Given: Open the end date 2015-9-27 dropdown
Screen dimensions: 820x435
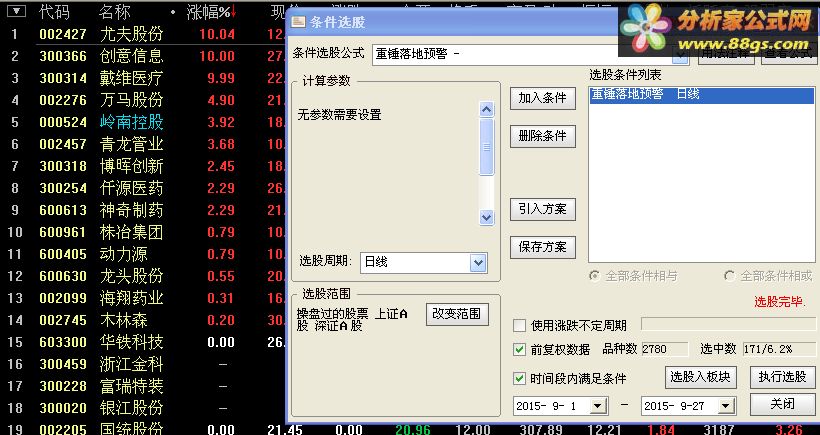Looking at the screenshot, I should (726, 406).
